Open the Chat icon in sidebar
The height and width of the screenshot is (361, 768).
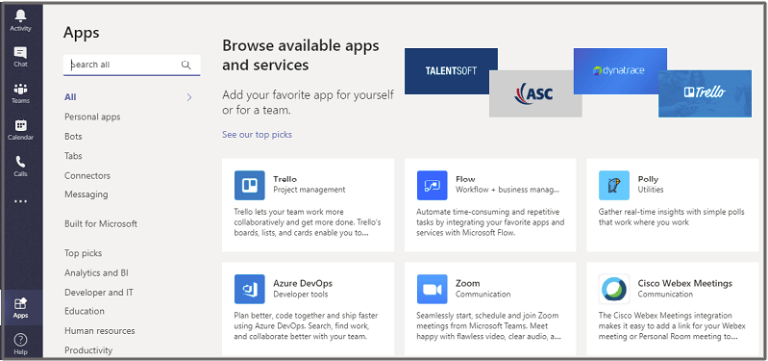21,52
